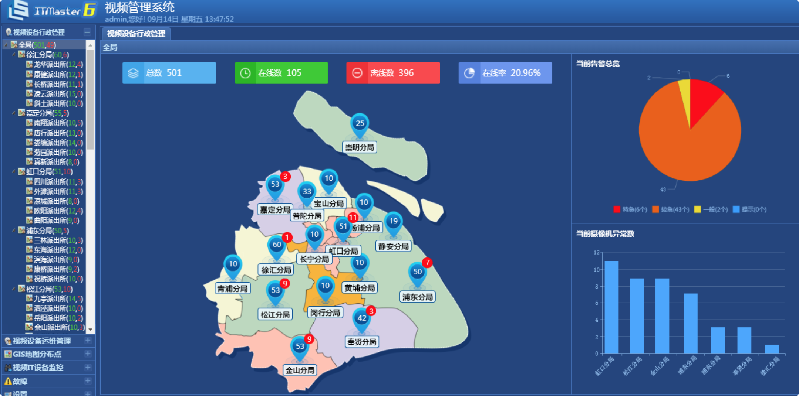Collapse the 松江分局 tree branch
799x397 pixels.
click(x=14, y=289)
